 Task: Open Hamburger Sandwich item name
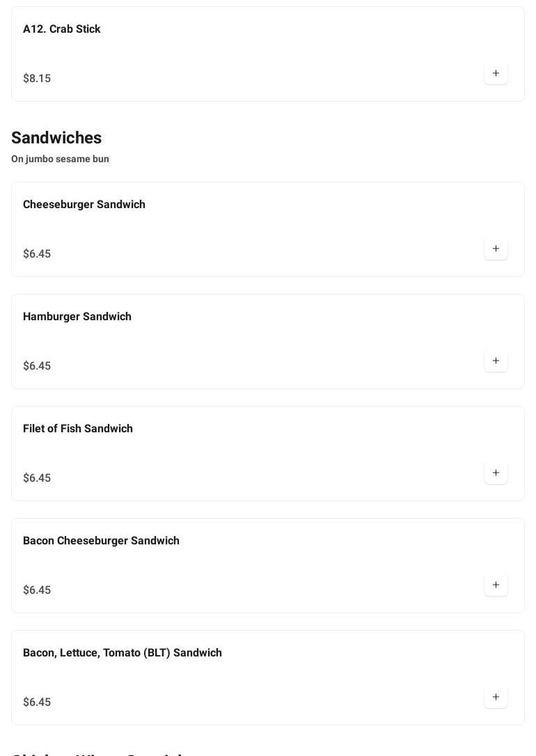77,317
